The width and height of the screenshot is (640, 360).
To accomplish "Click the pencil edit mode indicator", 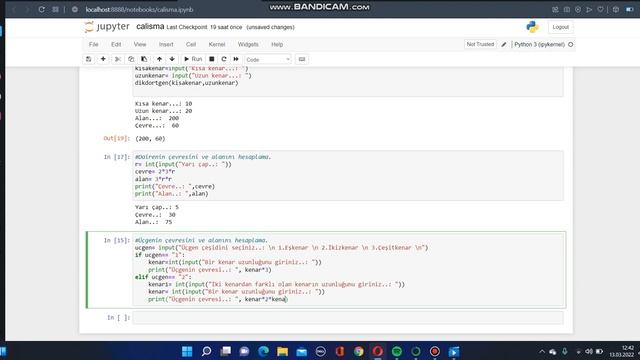I will pyautogui.click(x=504, y=44).
